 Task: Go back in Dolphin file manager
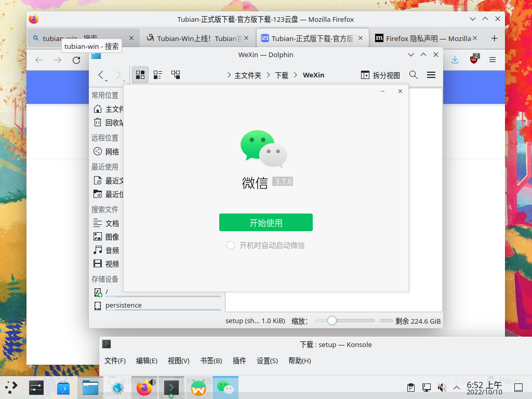pyautogui.click(x=100, y=75)
